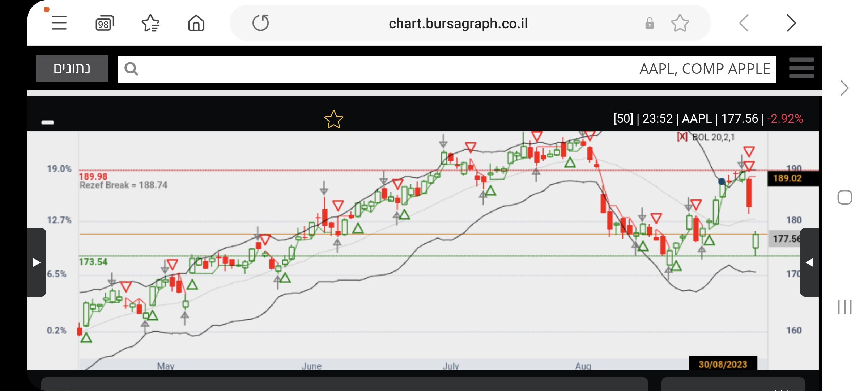Click the 30/08/2023 date marker
The width and height of the screenshot is (868, 391).
point(723,364)
